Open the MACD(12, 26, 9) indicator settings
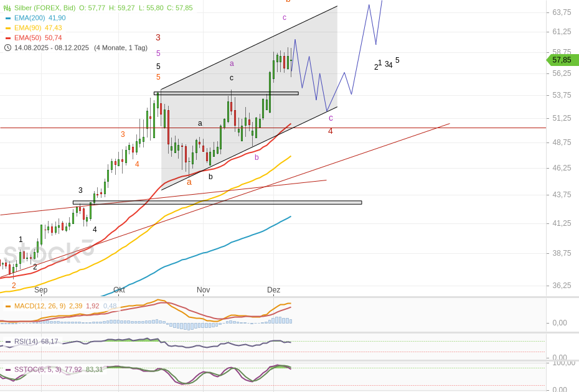Image resolution: width=579 pixels, height=392 pixels. click(x=40, y=306)
